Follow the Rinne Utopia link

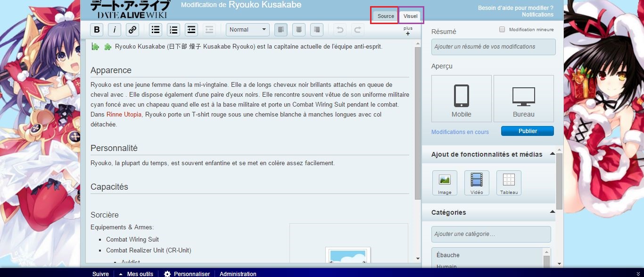(x=124, y=114)
